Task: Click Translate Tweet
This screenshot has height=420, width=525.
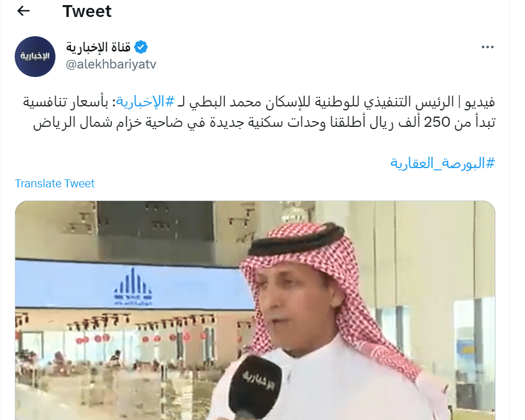Action: click(54, 183)
